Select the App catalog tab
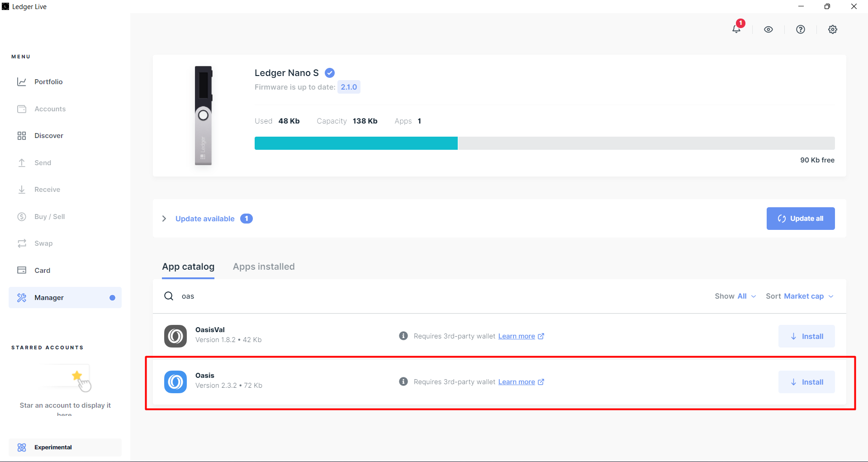Image resolution: width=868 pixels, height=462 pixels. click(x=188, y=267)
